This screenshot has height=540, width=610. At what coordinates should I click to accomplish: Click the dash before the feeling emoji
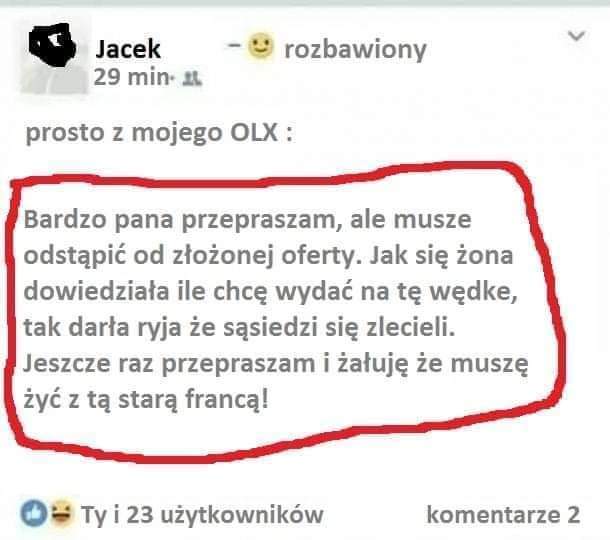pyautogui.click(x=235, y=45)
